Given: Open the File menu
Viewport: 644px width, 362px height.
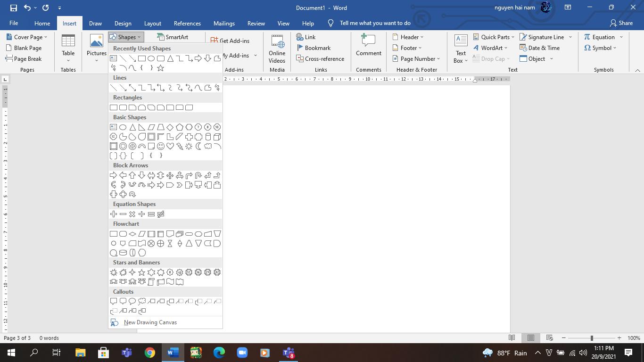Looking at the screenshot, I should pyautogui.click(x=14, y=23).
